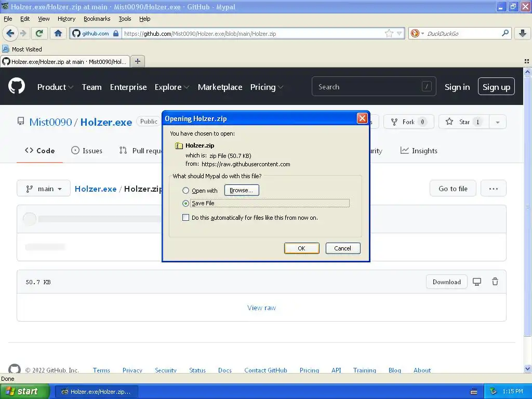The image size is (532, 399).
Task: Open the browser home page icon
Action: click(x=58, y=33)
